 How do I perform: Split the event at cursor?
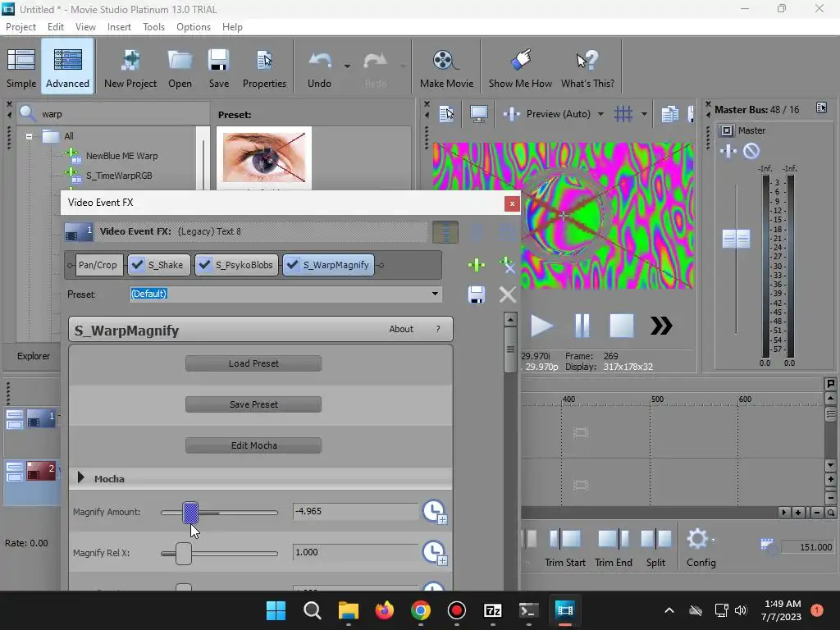(655, 548)
